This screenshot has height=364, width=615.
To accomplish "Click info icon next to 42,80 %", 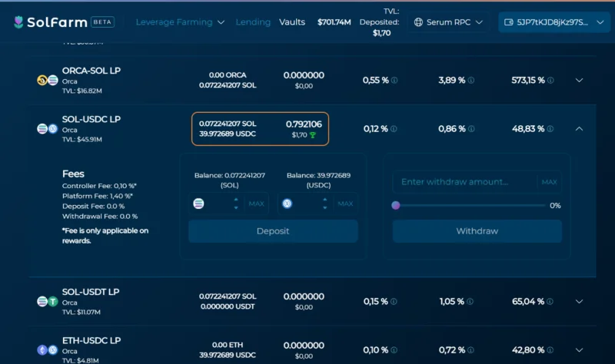I will tap(550, 350).
